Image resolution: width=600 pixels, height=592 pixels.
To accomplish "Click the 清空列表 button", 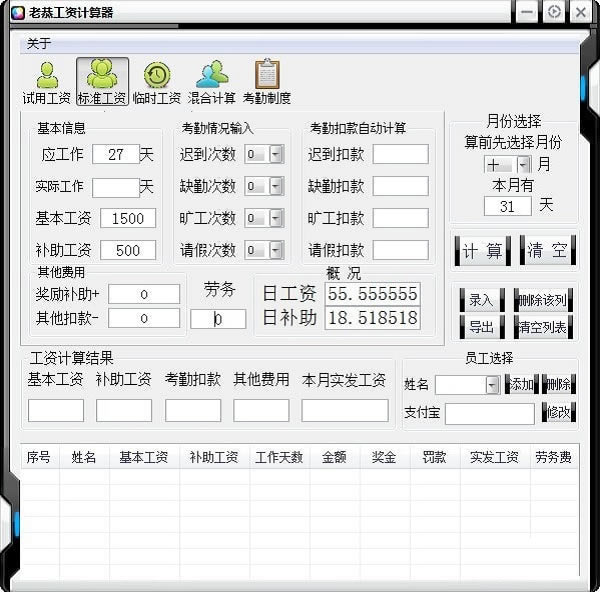I will pos(543,327).
